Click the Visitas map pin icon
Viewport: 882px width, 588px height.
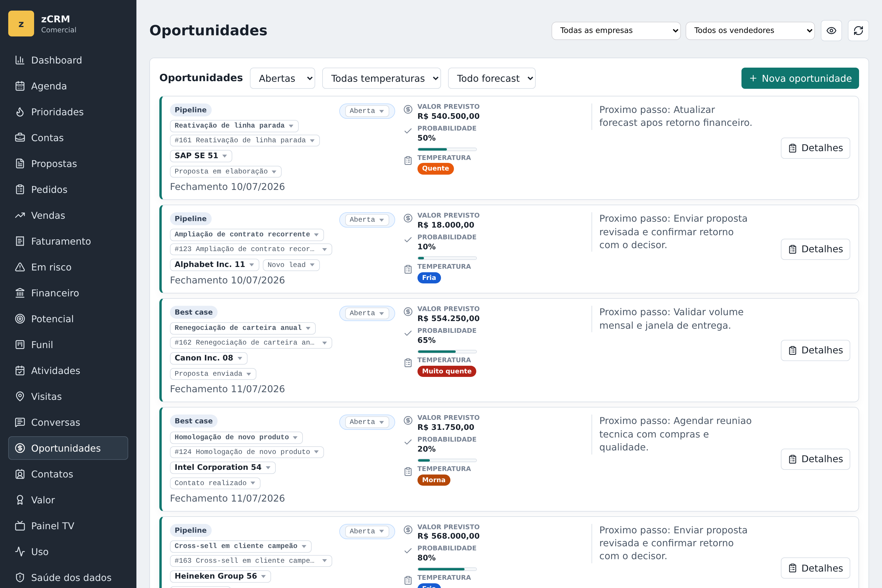pyautogui.click(x=20, y=396)
